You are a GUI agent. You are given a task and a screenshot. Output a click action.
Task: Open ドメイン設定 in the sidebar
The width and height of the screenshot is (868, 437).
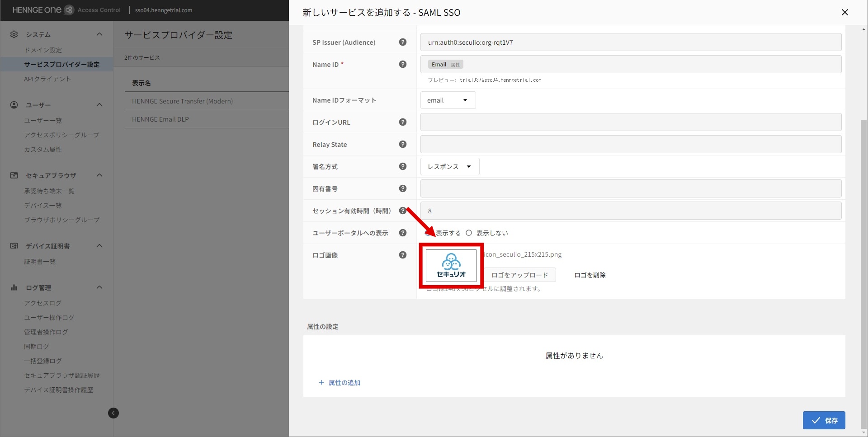pyautogui.click(x=43, y=50)
